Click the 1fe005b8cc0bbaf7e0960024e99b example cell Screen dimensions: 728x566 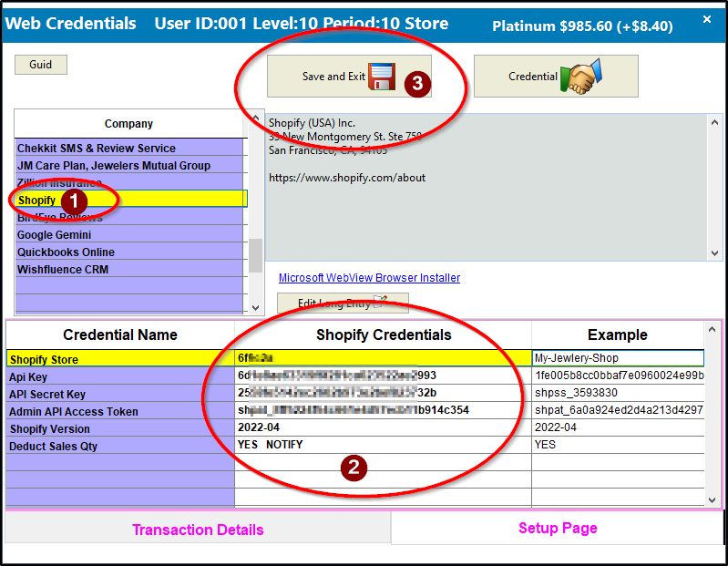[x=618, y=376]
